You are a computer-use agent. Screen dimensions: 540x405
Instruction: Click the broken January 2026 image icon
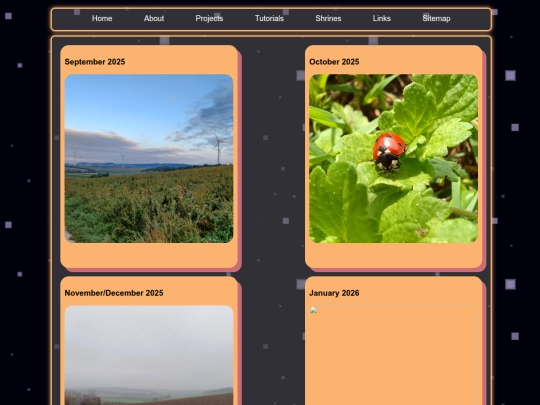(313, 310)
